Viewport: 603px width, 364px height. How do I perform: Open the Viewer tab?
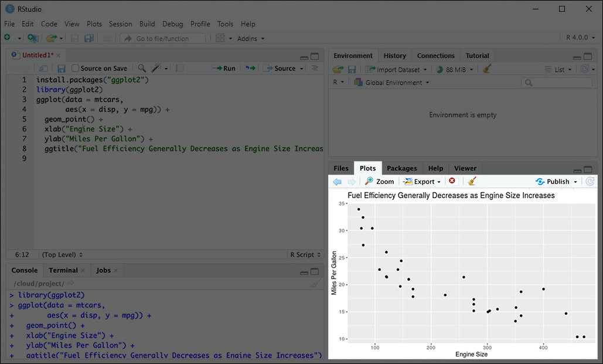(465, 168)
